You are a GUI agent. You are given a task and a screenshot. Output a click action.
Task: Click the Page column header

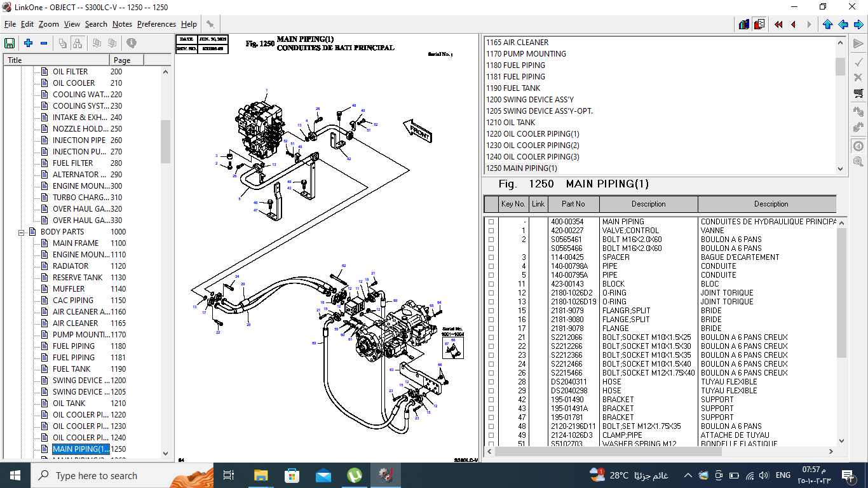(127, 60)
